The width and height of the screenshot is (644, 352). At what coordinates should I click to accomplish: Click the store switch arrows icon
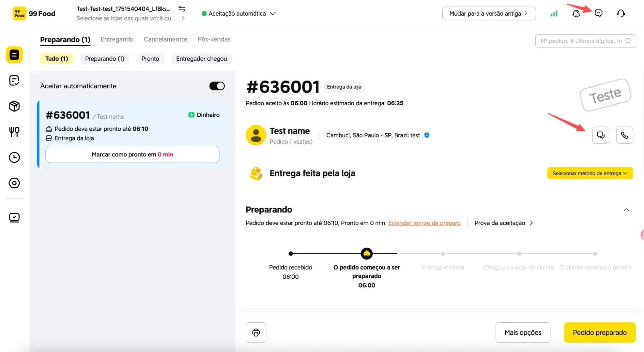182,8
